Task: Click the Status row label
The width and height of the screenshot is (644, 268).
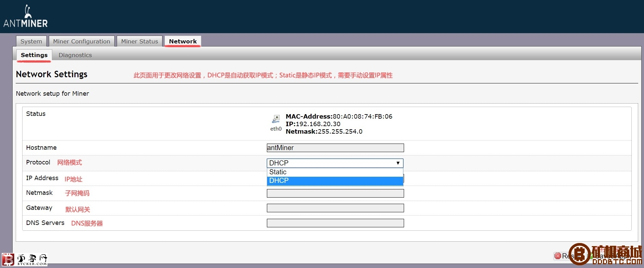Action: point(35,114)
